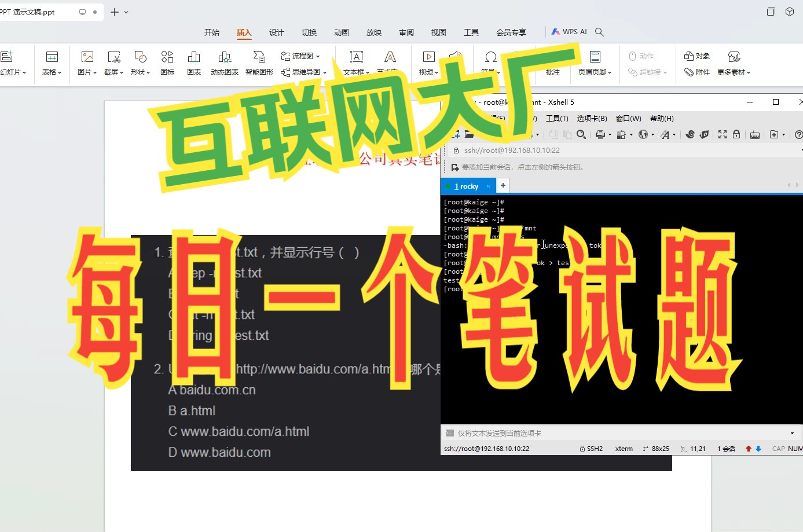Switch to the 审阅 ribbon tab
The height and width of the screenshot is (532, 803).
point(406,32)
